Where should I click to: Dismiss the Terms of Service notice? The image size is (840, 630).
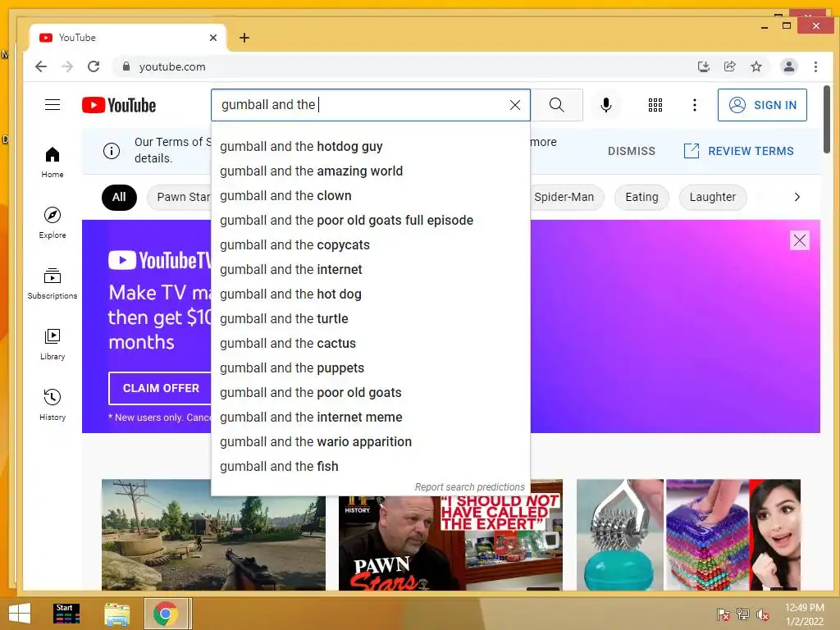click(x=631, y=151)
